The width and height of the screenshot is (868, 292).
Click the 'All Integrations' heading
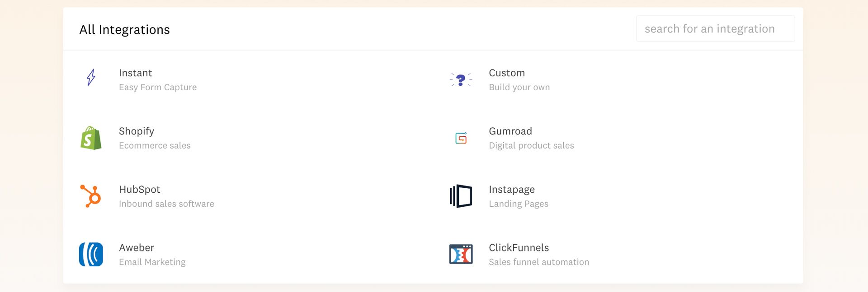click(124, 30)
